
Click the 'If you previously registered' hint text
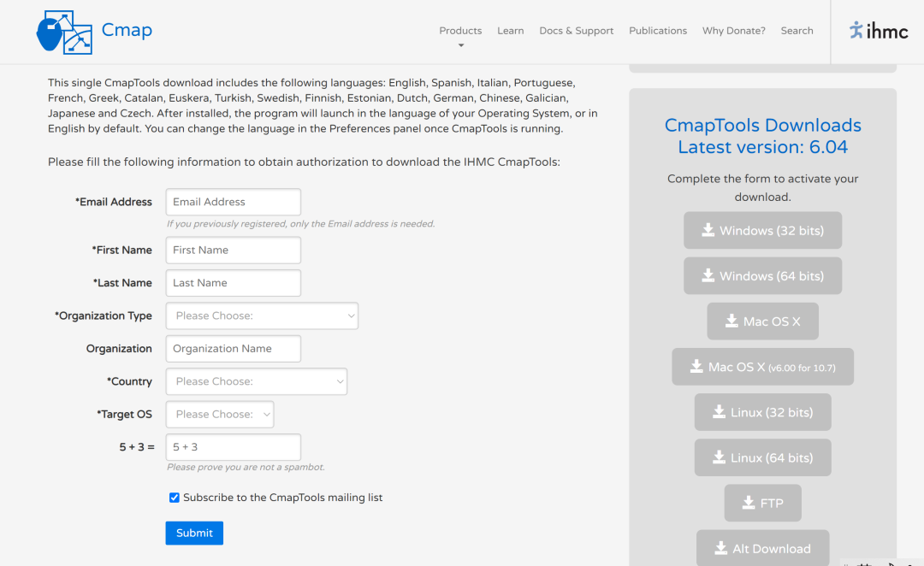point(300,224)
